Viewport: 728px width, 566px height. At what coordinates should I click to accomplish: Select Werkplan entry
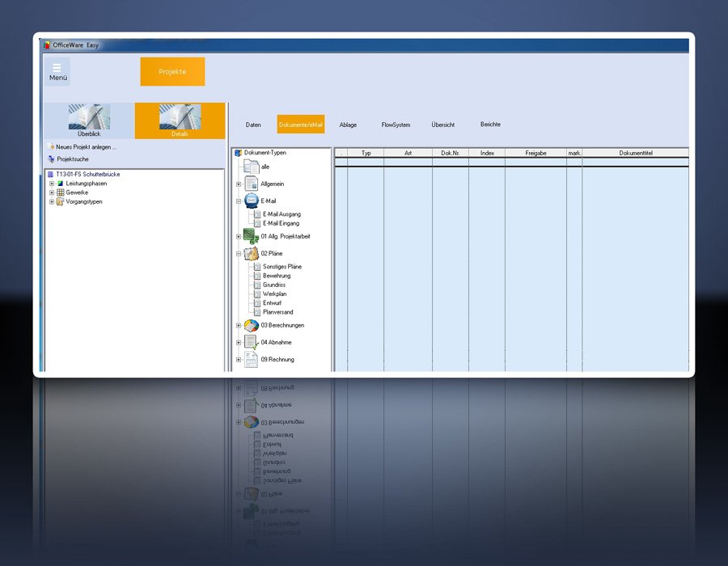[x=274, y=294]
